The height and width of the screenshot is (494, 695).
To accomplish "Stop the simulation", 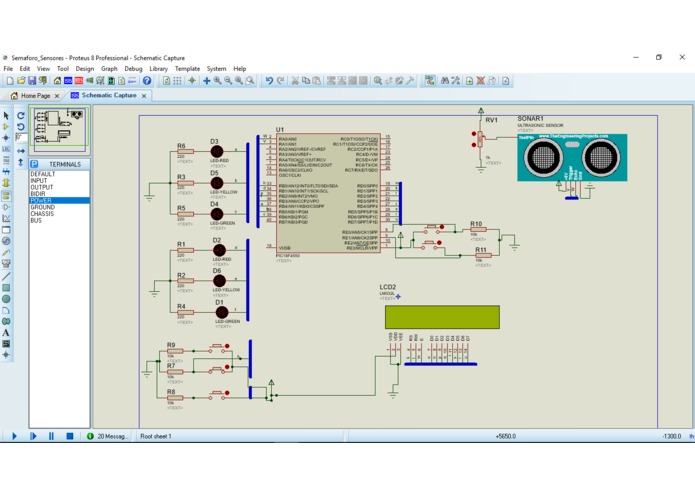I will (70, 436).
